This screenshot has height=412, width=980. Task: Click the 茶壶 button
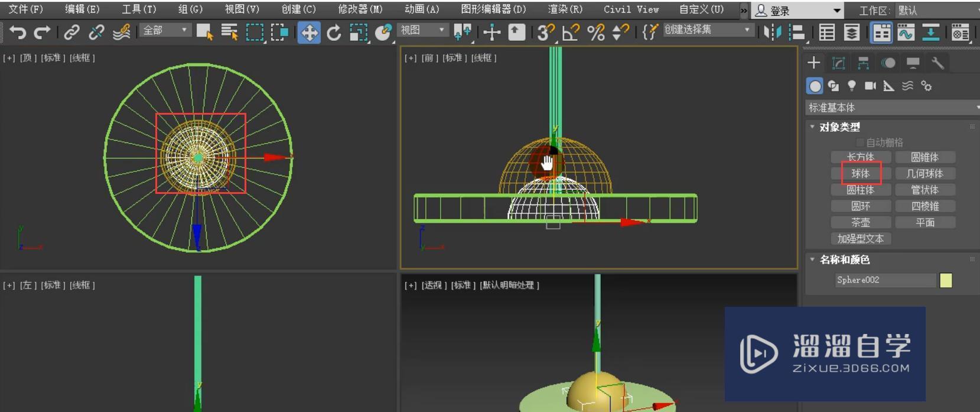point(860,223)
